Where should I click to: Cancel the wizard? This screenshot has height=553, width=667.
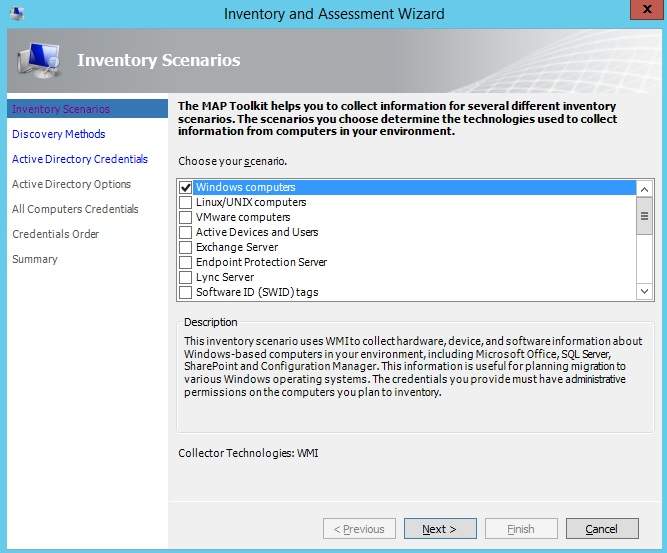(x=601, y=529)
